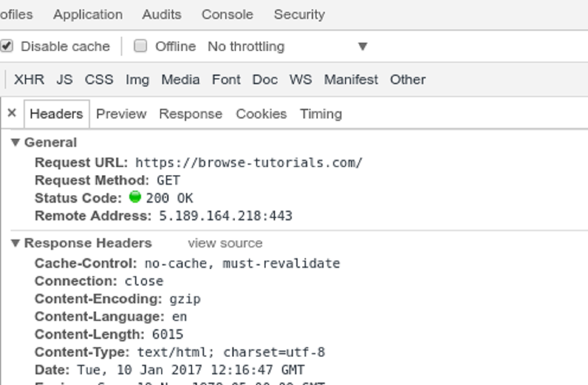Click the Connection value close
The height and width of the screenshot is (385, 588).
click(144, 281)
